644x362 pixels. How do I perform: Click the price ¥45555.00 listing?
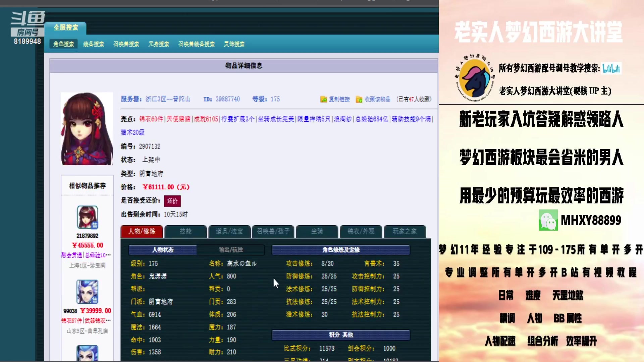tap(88, 245)
